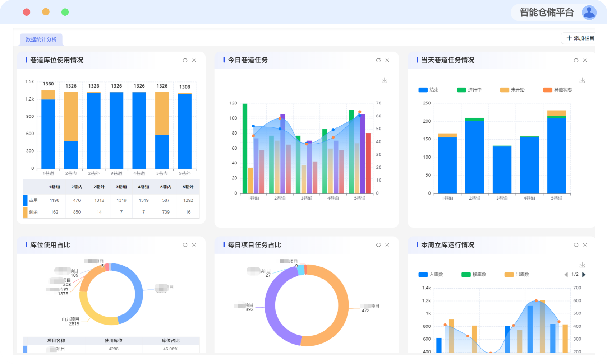Go to next legend page arrow
This screenshot has width=607, height=364.
tap(584, 274)
